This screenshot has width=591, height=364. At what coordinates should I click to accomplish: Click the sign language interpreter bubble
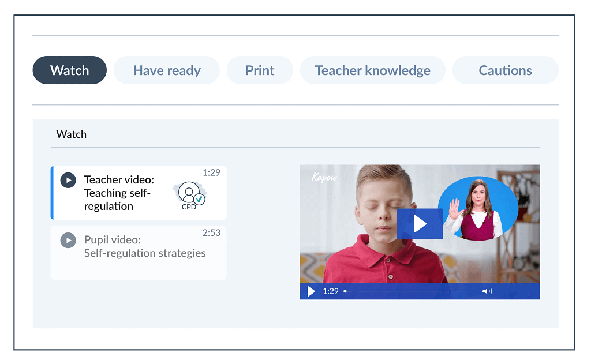pos(477,209)
